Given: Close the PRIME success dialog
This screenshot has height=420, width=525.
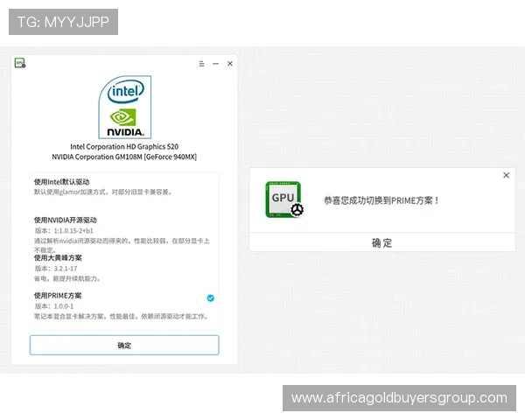Looking at the screenshot, I should (507, 175).
